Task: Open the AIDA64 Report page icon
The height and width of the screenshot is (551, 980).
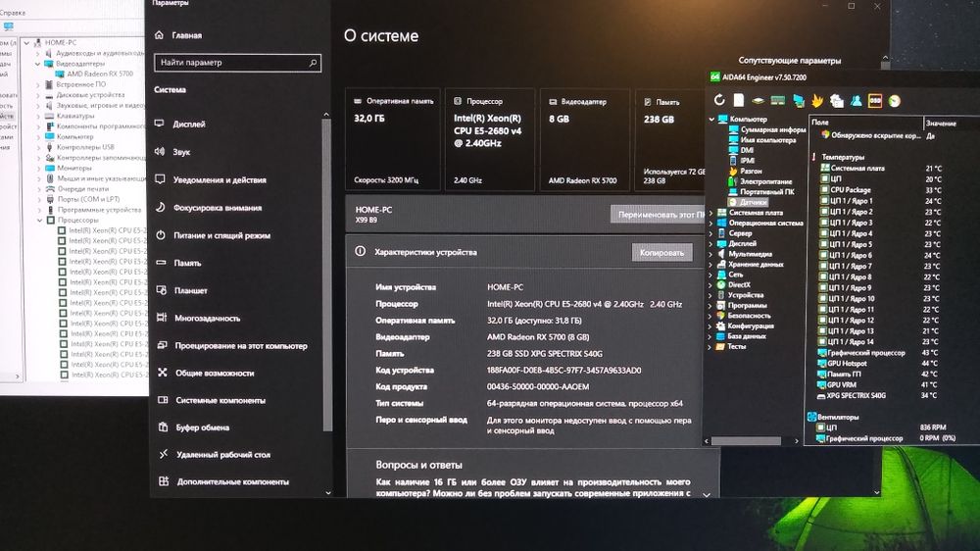Action: (x=739, y=100)
